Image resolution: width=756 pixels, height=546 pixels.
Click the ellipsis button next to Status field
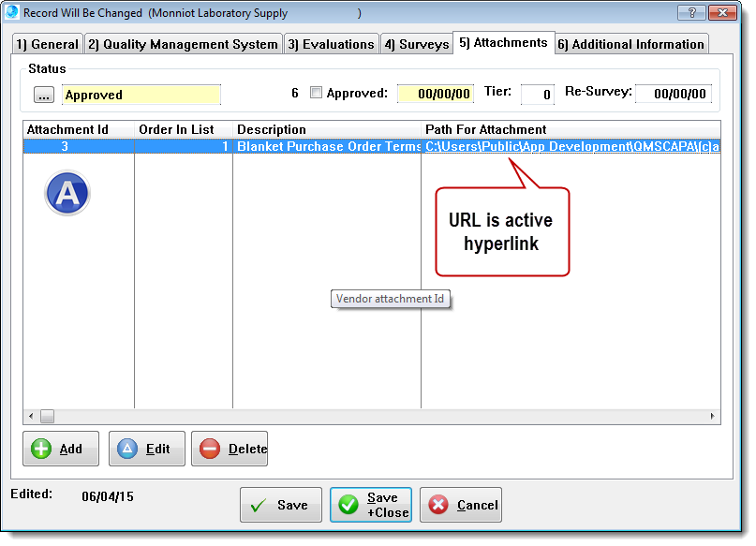pos(44,95)
